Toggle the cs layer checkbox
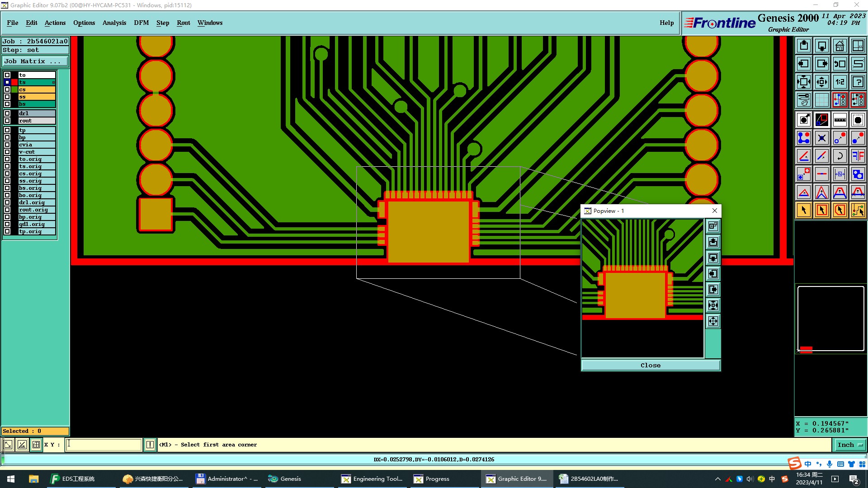This screenshot has width=868, height=488. pos(7,89)
